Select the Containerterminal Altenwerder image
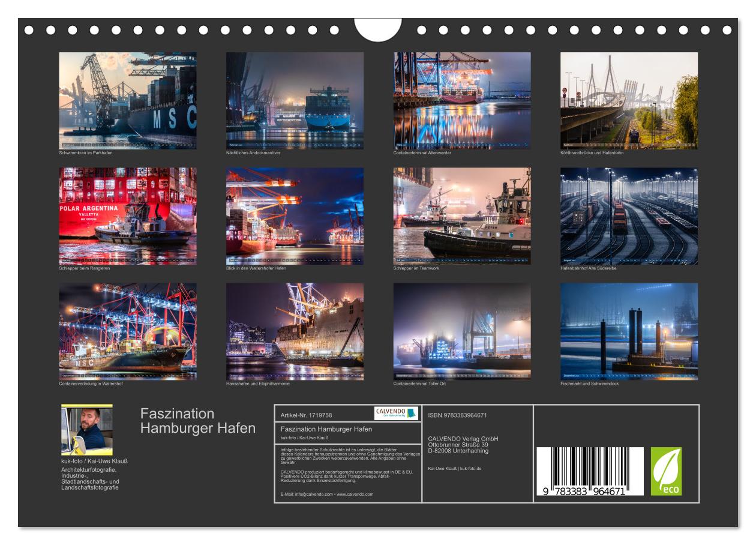The height and width of the screenshot is (545, 756). click(x=462, y=100)
